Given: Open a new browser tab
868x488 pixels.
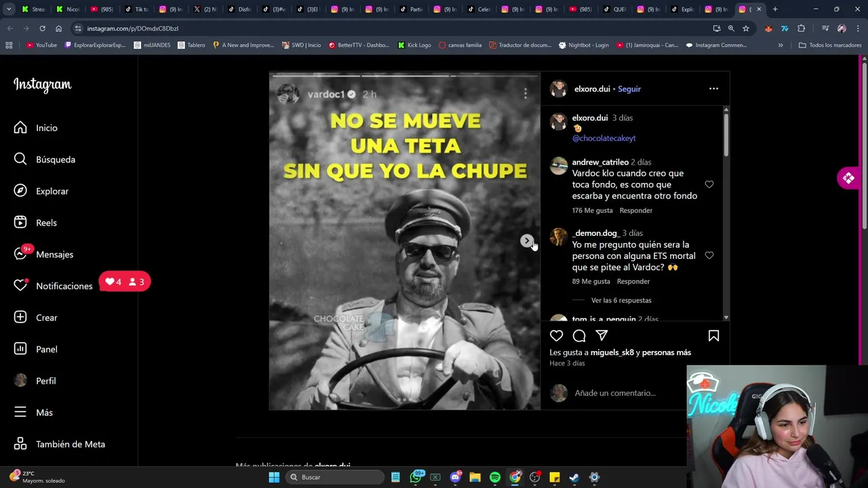Looking at the screenshot, I should click(775, 9).
